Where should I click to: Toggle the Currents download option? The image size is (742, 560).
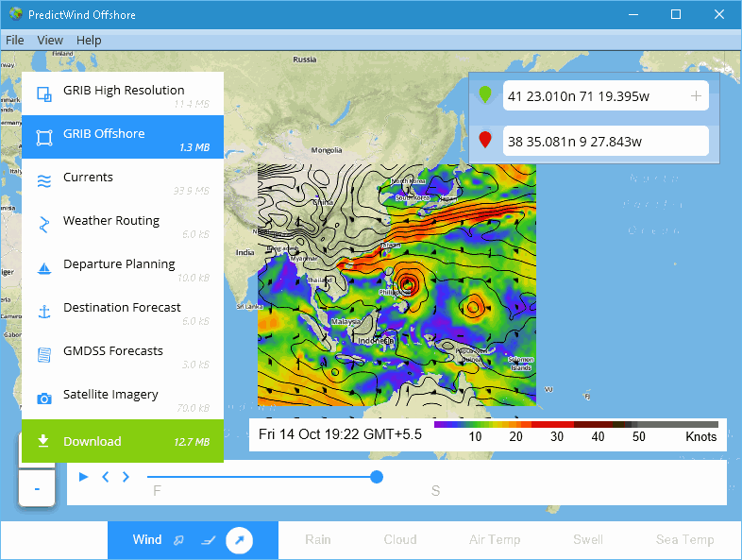point(123,180)
